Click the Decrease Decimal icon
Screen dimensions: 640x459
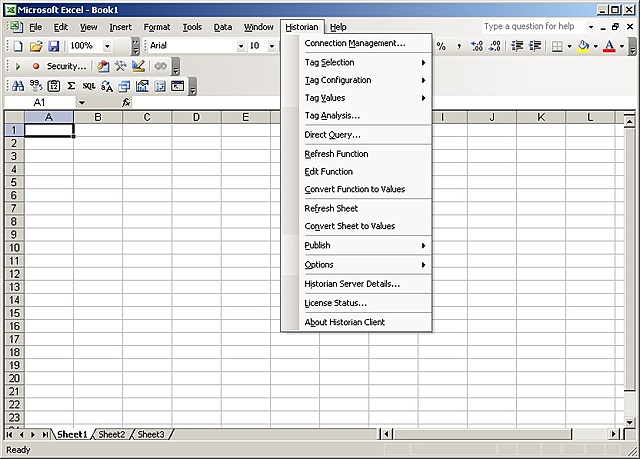point(495,46)
